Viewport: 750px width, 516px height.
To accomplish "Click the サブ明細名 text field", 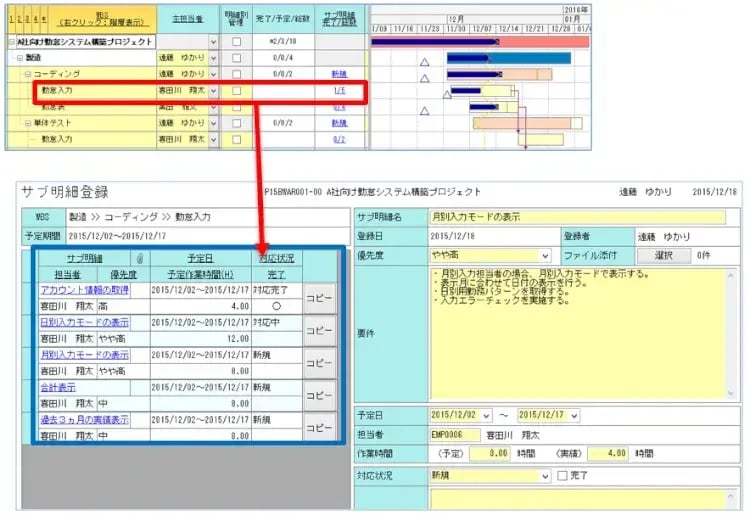I will click(x=577, y=218).
